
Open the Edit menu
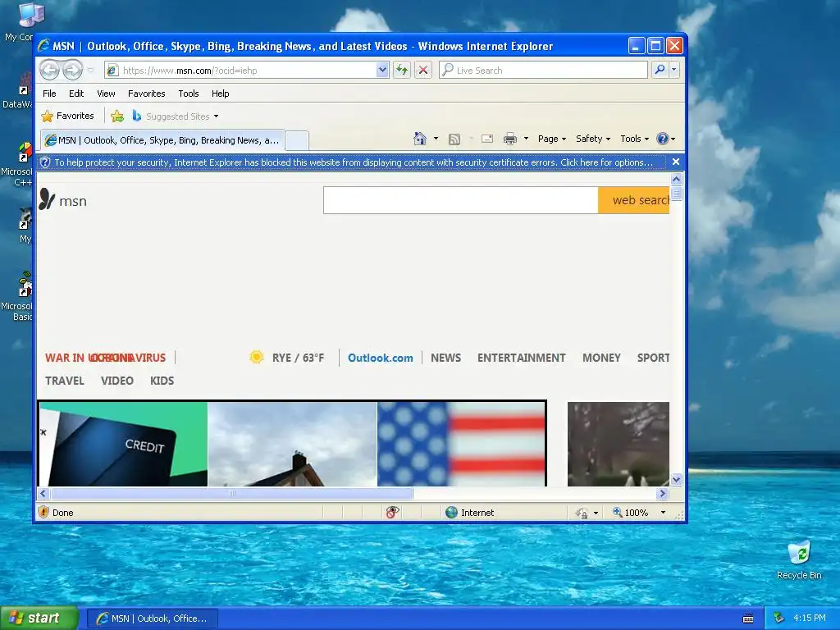pos(76,94)
